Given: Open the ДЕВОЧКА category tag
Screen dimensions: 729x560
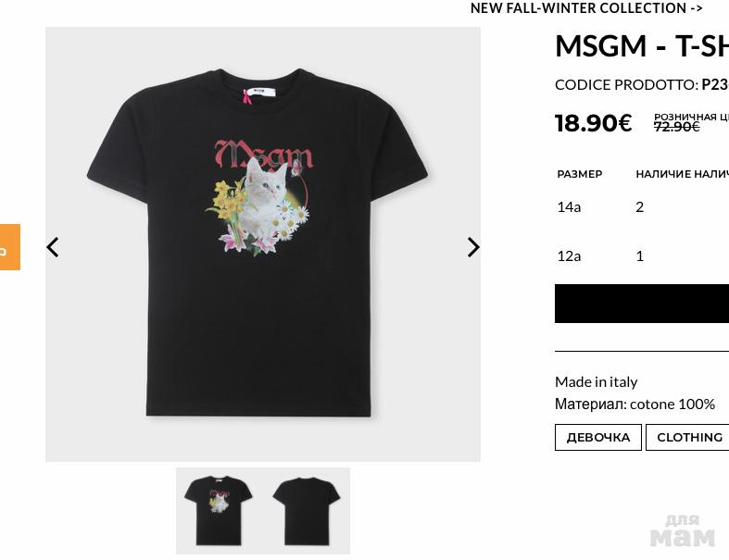Looking at the screenshot, I should [x=597, y=437].
